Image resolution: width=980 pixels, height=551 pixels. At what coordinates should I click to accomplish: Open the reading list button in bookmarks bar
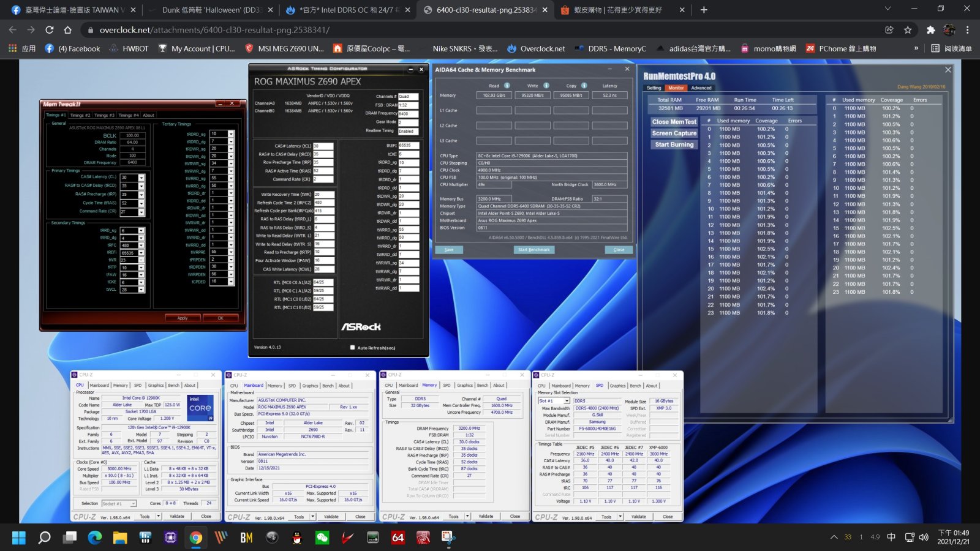coord(951,48)
